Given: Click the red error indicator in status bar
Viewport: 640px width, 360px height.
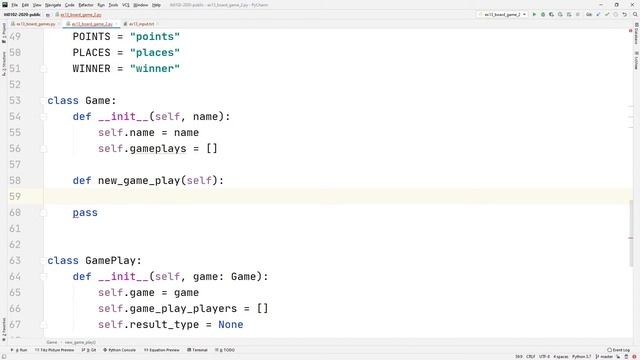Looking at the screenshot, I should (635, 356).
